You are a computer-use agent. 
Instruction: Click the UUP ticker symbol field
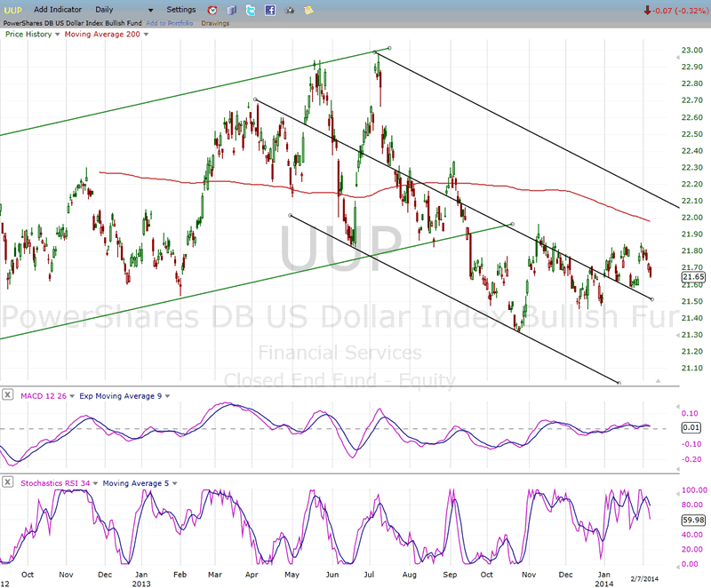(14, 10)
